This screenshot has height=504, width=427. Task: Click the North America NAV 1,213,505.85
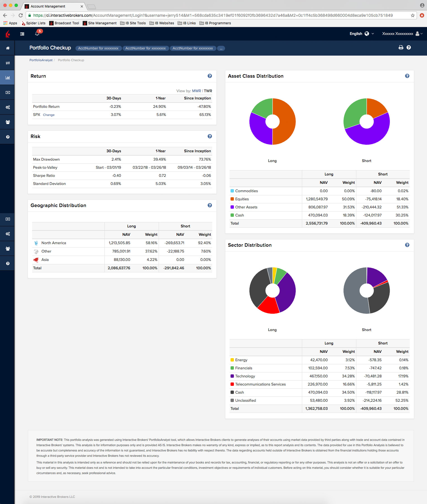tap(120, 243)
